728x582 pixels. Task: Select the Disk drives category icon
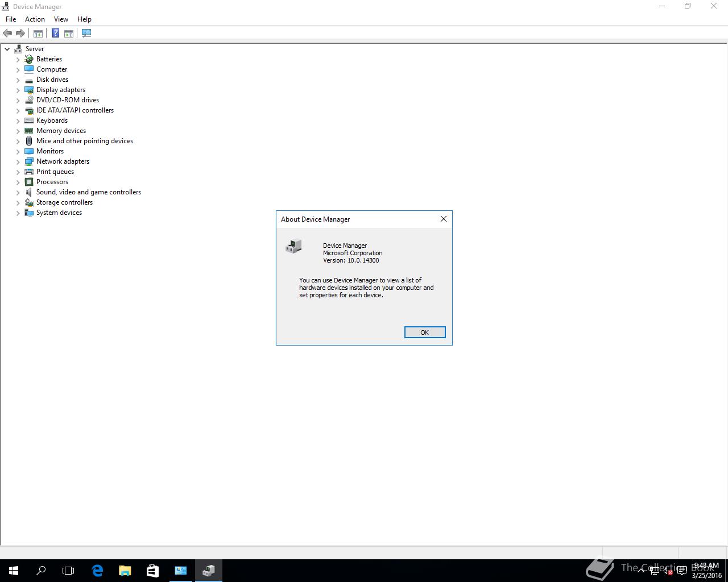[x=29, y=80]
